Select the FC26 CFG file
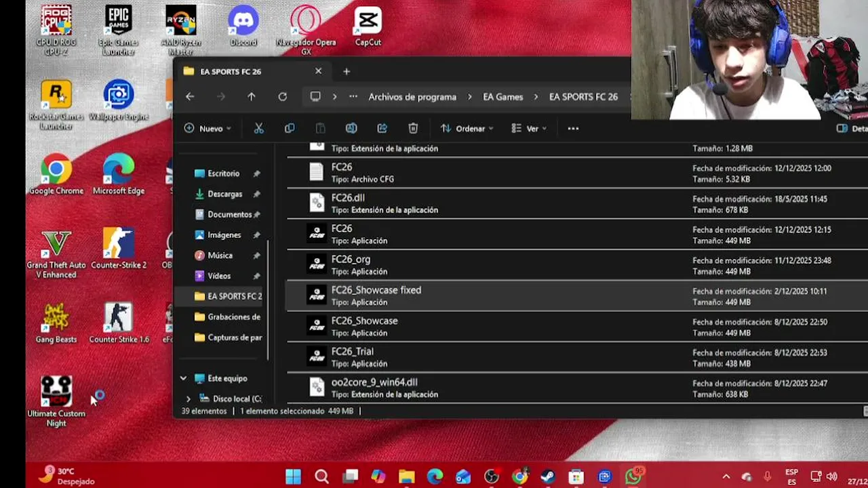The image size is (868, 488). pos(577,173)
